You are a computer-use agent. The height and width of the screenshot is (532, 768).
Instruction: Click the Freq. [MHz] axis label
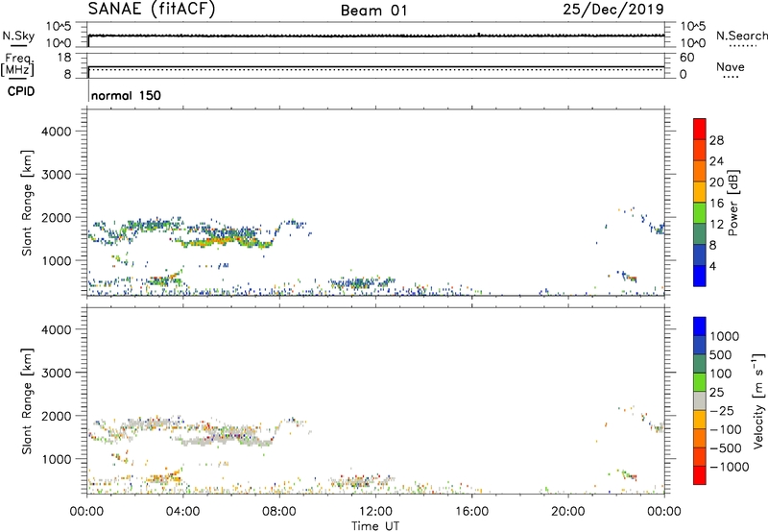pos(18,64)
